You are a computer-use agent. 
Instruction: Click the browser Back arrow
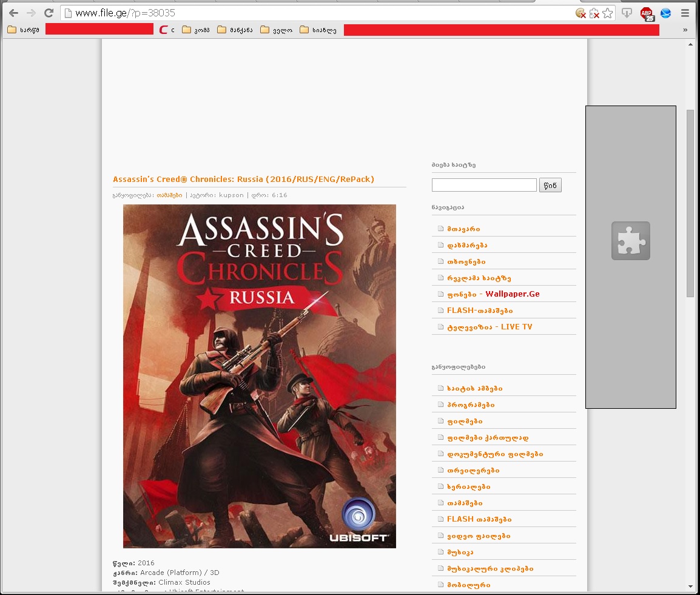(x=13, y=13)
